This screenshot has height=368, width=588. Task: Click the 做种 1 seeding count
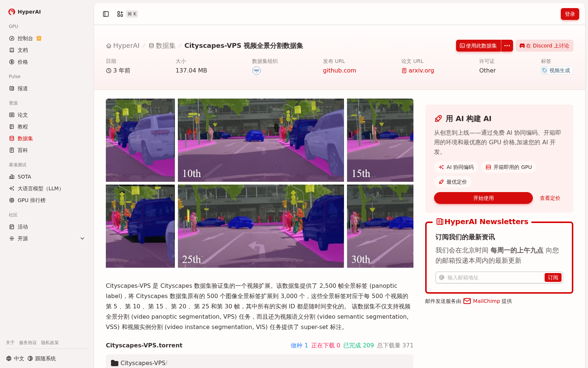coord(299,345)
